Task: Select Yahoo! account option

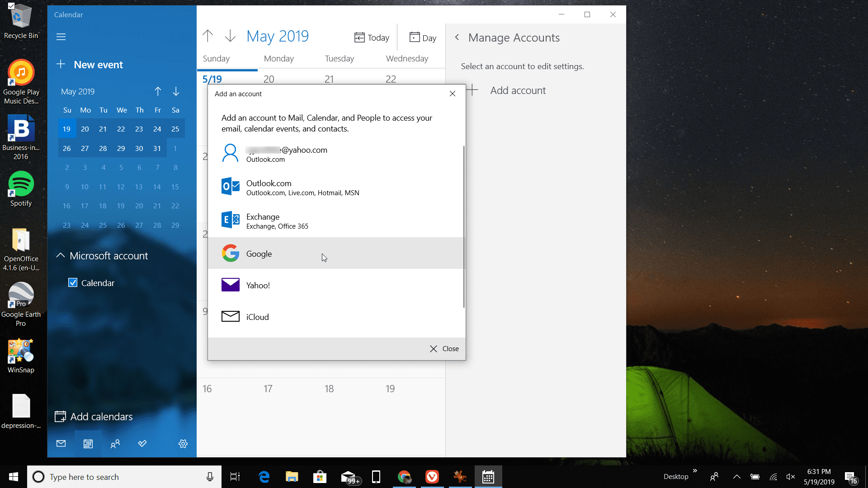Action: tap(336, 285)
